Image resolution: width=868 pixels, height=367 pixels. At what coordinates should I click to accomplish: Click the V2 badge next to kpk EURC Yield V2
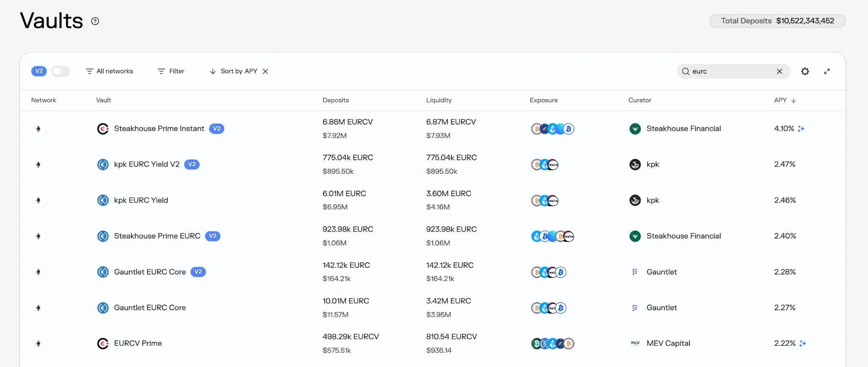(x=192, y=164)
